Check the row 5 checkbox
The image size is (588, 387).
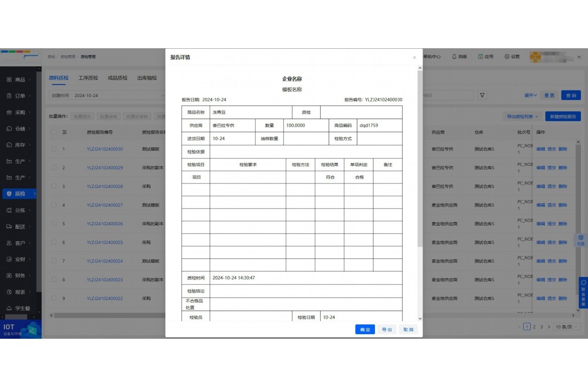(x=54, y=224)
